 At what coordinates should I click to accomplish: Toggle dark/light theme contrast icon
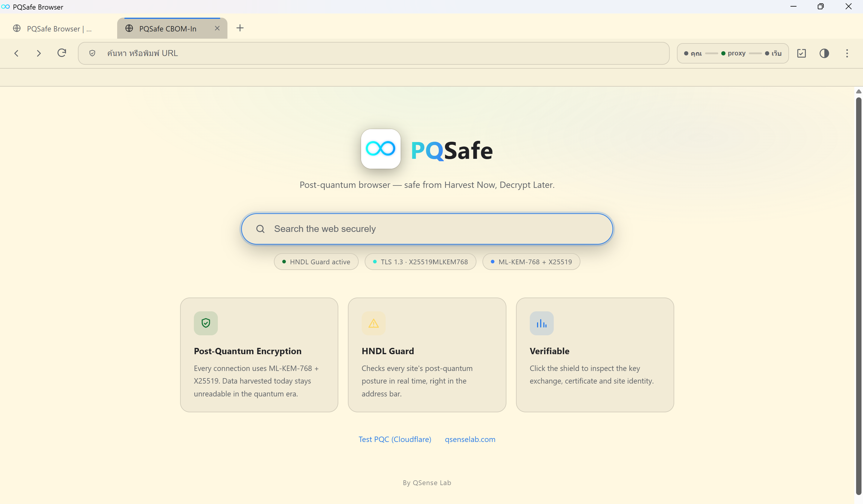click(824, 53)
